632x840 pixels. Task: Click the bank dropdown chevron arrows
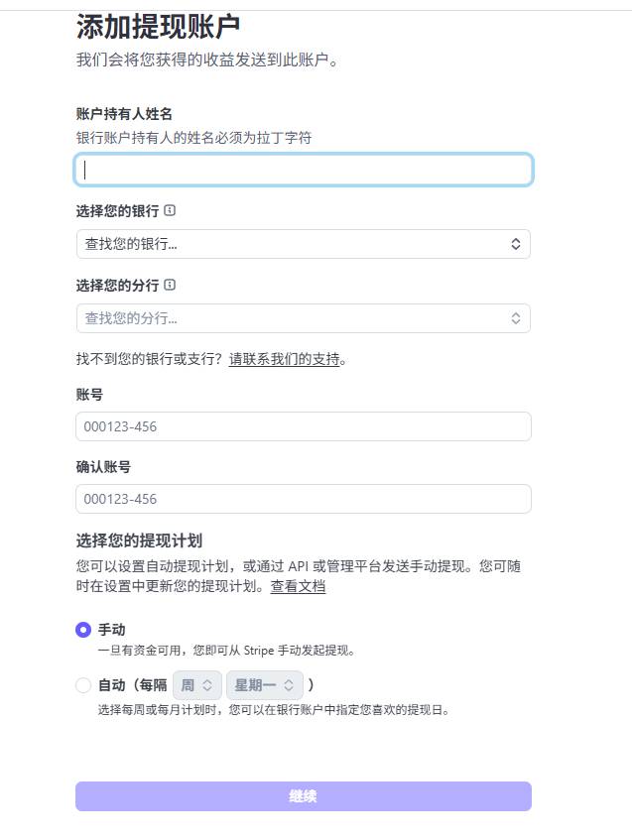click(x=516, y=244)
